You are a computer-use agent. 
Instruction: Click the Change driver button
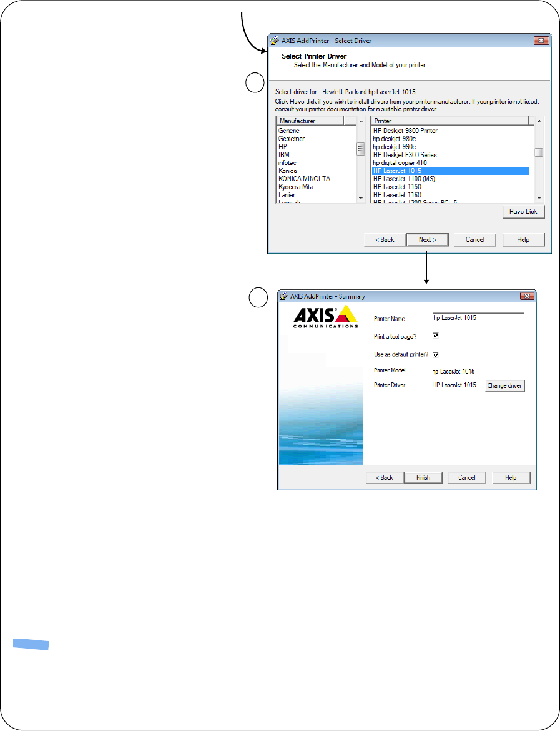click(x=504, y=386)
